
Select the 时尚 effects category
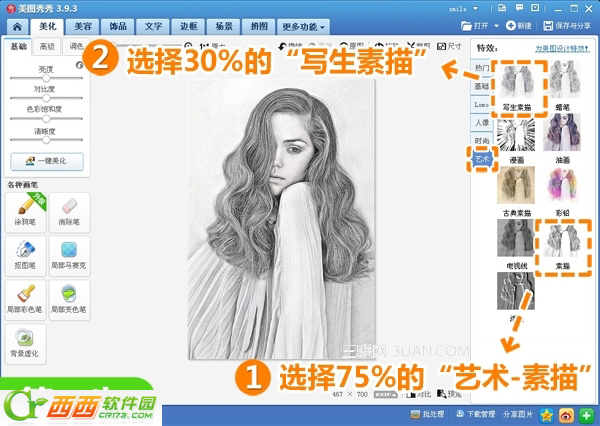481,140
